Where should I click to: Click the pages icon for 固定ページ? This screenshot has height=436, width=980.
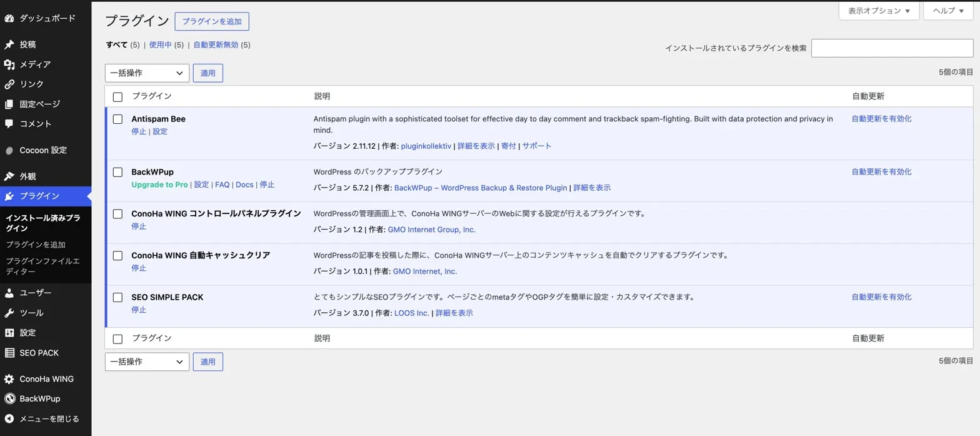coord(9,104)
